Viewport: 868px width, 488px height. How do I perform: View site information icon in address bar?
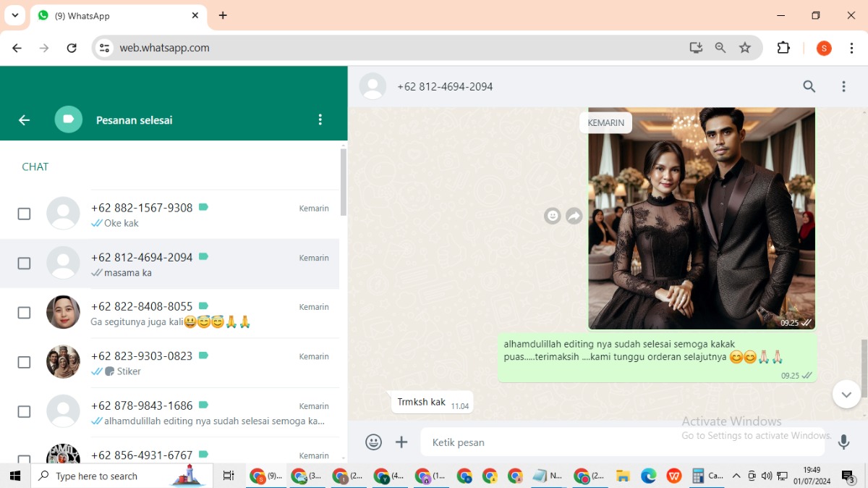pos(105,48)
